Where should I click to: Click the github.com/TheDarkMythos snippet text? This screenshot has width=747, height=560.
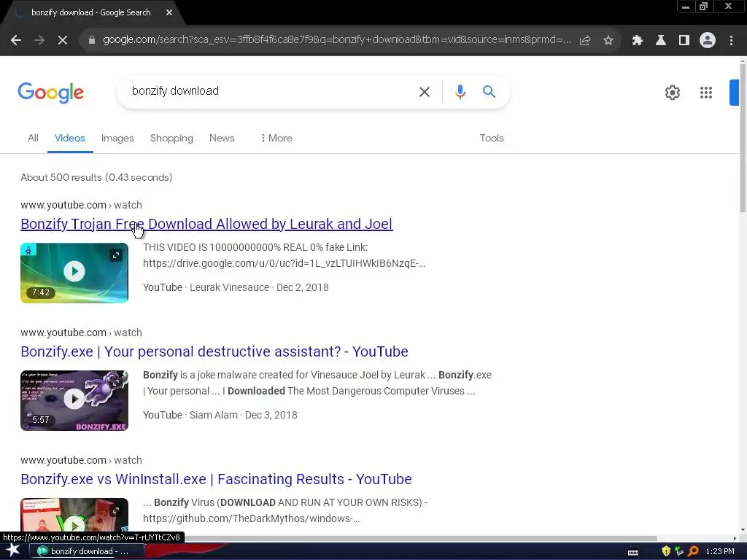coord(251,518)
